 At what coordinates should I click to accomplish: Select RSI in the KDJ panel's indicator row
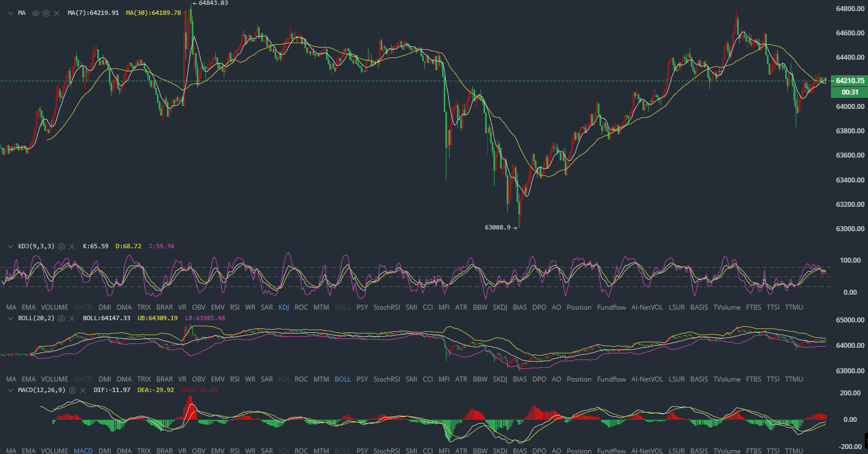(235, 307)
